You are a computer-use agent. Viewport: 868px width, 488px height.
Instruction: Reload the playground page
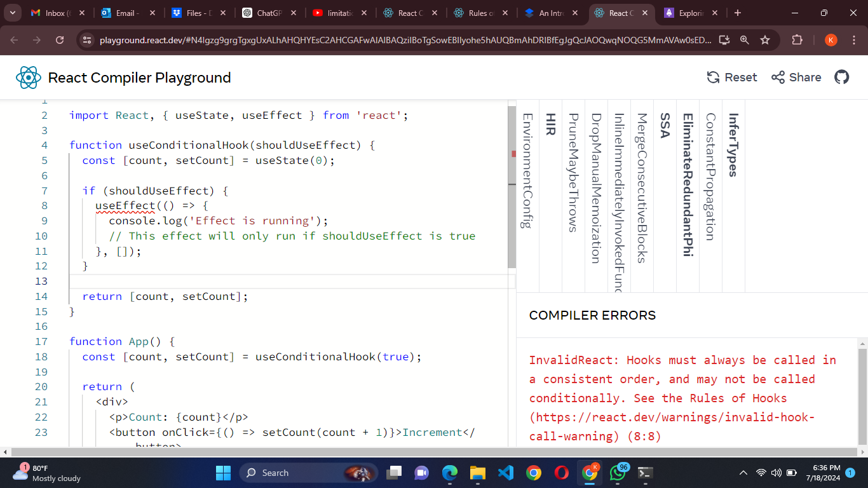(x=60, y=40)
